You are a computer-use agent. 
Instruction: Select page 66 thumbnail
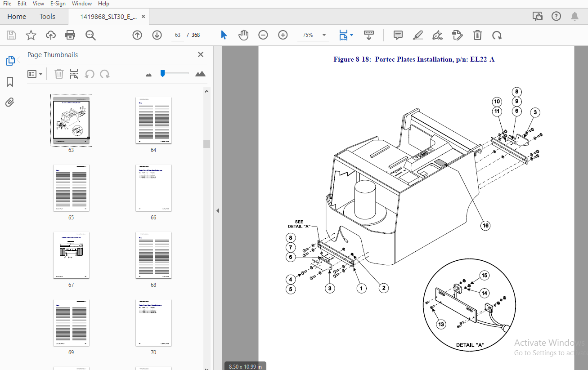(x=153, y=187)
